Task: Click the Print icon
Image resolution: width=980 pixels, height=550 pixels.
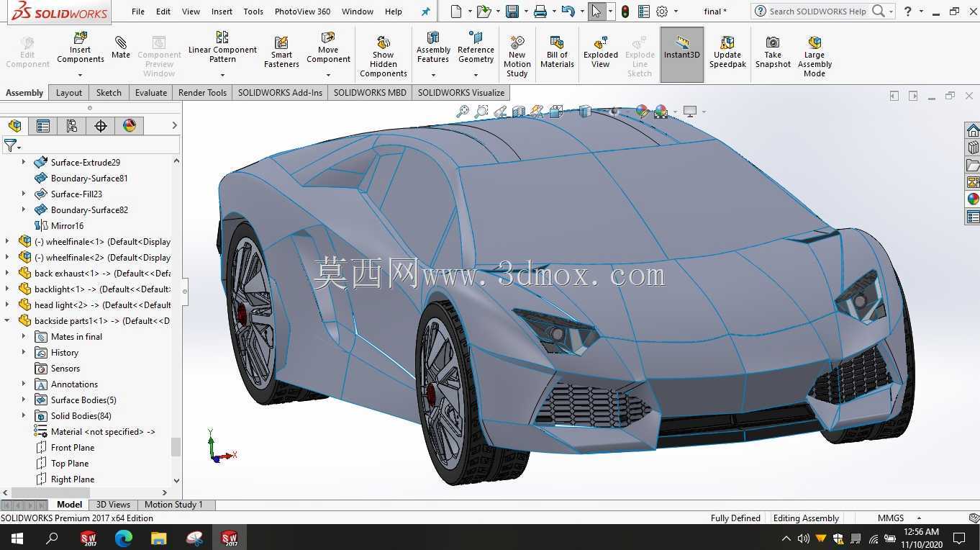Action: point(540,12)
